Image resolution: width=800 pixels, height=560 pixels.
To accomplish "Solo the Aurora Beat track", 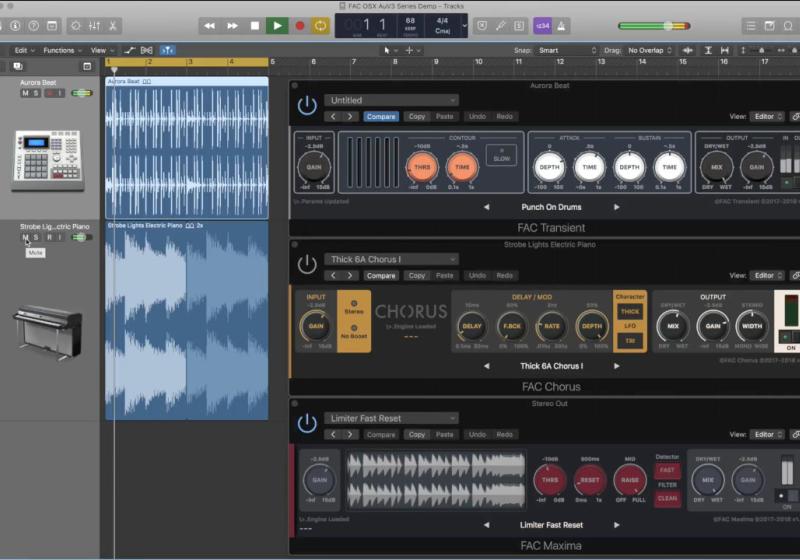I will (36, 93).
